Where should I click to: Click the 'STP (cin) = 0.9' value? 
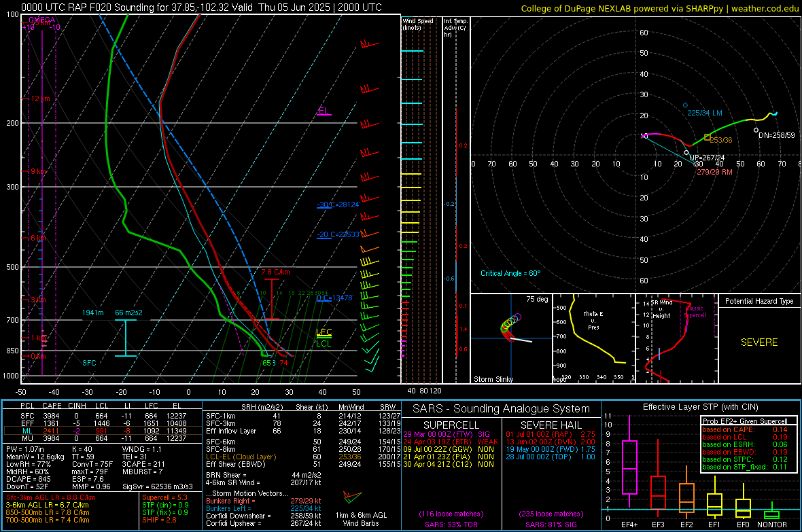tap(165, 505)
